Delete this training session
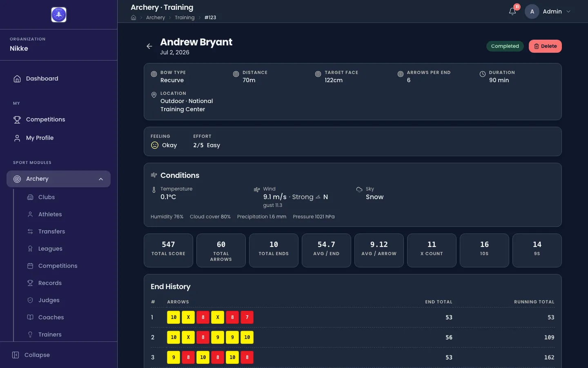Image resolution: width=588 pixels, height=368 pixels. tap(545, 46)
